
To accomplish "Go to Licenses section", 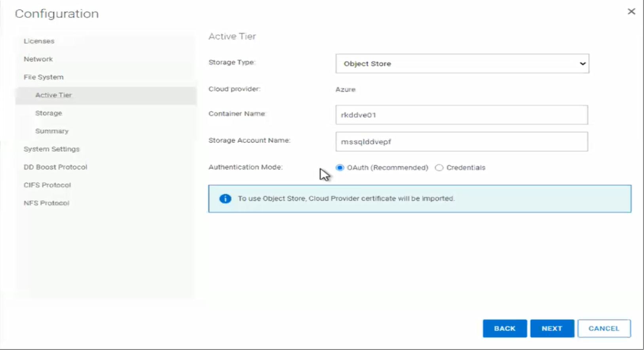I will pyautogui.click(x=39, y=41).
